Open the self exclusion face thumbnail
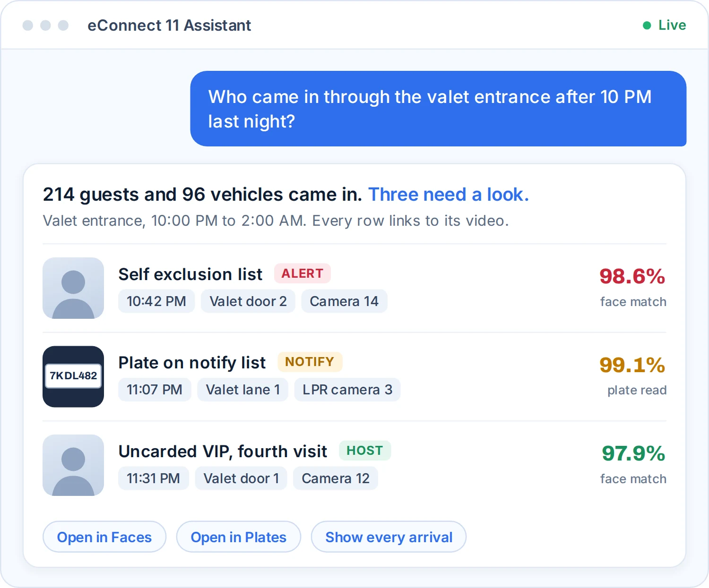 73,288
